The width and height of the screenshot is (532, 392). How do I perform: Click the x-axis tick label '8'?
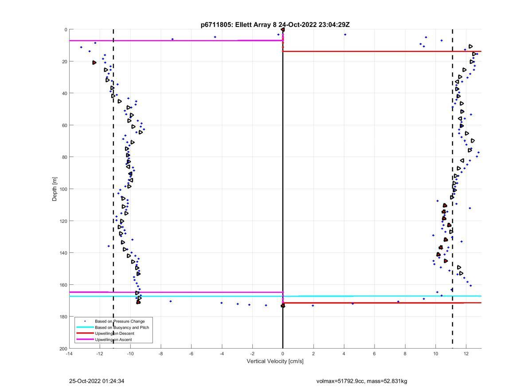click(405, 354)
